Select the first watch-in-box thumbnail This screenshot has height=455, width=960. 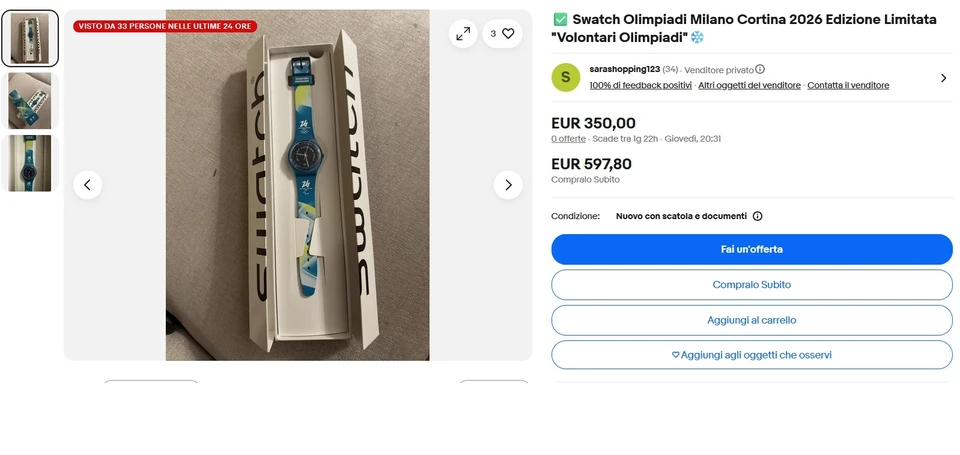pyautogui.click(x=30, y=38)
